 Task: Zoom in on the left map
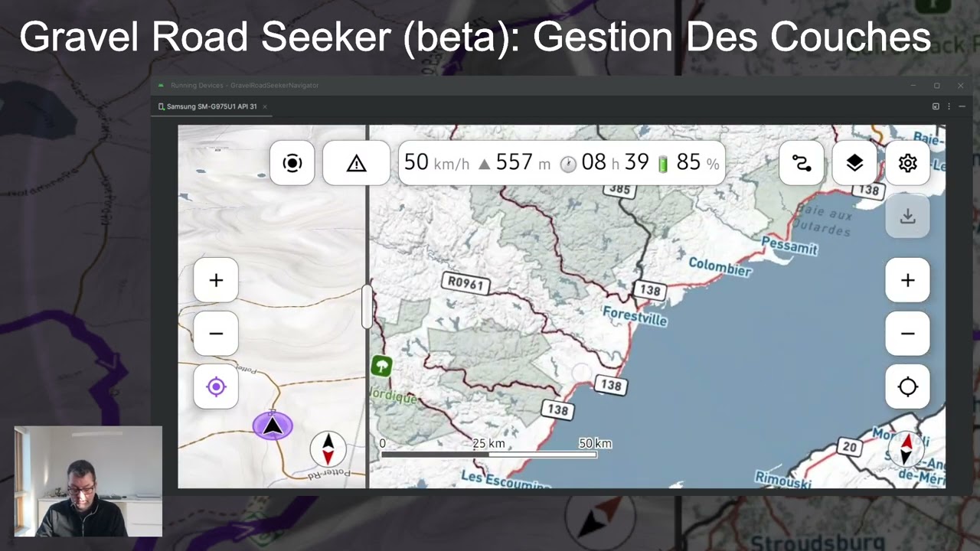pyautogui.click(x=216, y=280)
